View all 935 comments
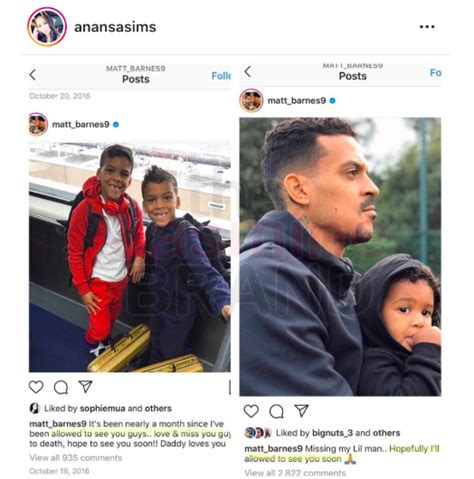474x479 pixels. tap(76, 458)
